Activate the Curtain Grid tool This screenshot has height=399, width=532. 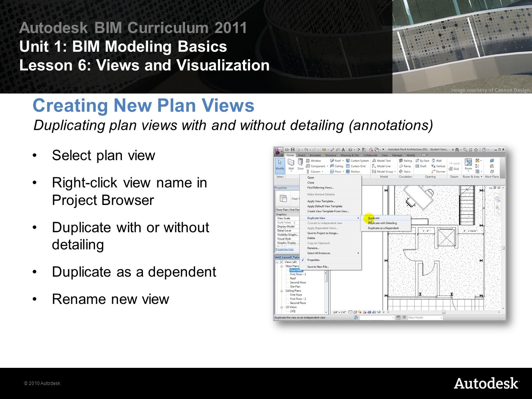click(x=356, y=166)
